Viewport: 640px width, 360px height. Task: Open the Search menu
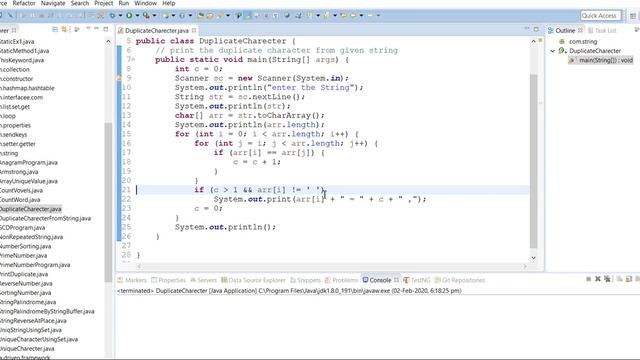pos(80,3)
